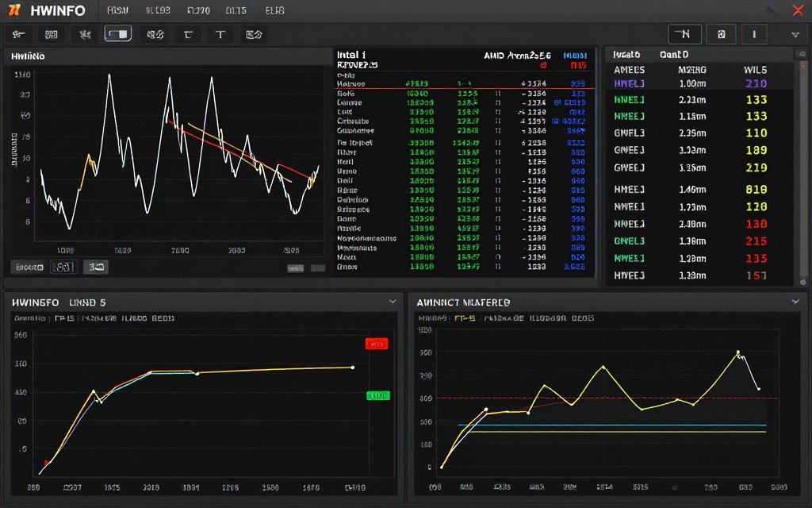This screenshot has height=508, width=812.
Task: Click the orange HWiNFO logo icon
Action: pos(14,10)
